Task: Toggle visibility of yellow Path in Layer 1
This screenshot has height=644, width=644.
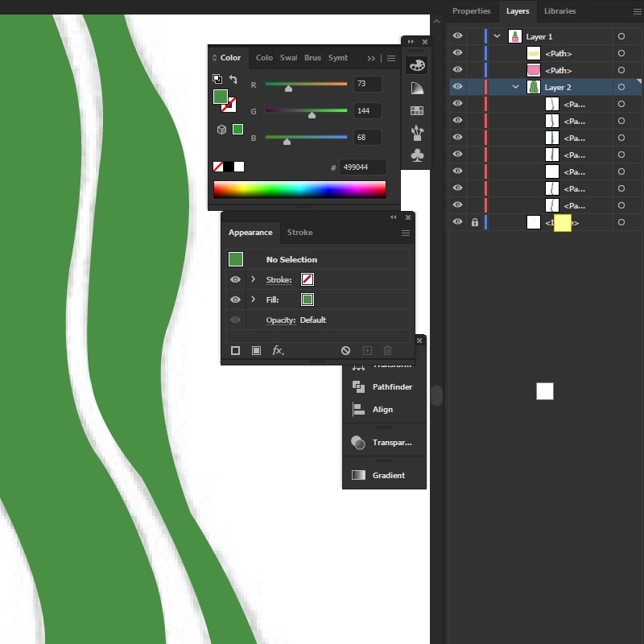Action: [x=457, y=52]
